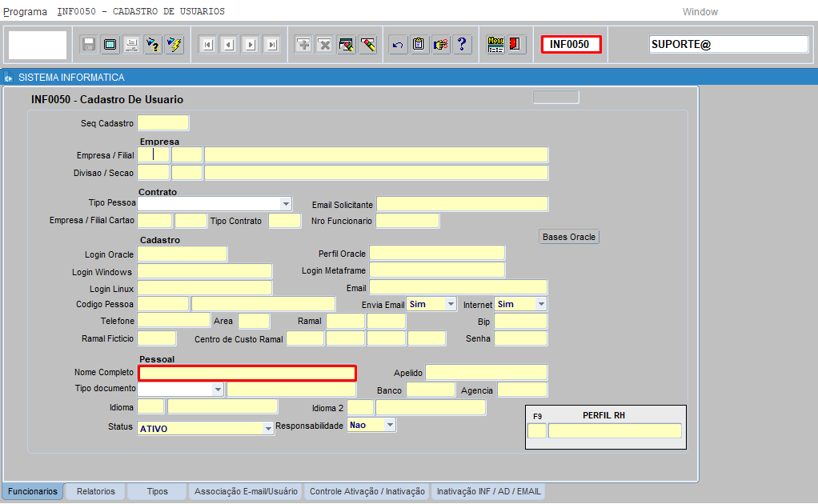Click the Login Metaframe field
Image resolution: width=818 pixels, height=504 pixels.
[x=437, y=270]
